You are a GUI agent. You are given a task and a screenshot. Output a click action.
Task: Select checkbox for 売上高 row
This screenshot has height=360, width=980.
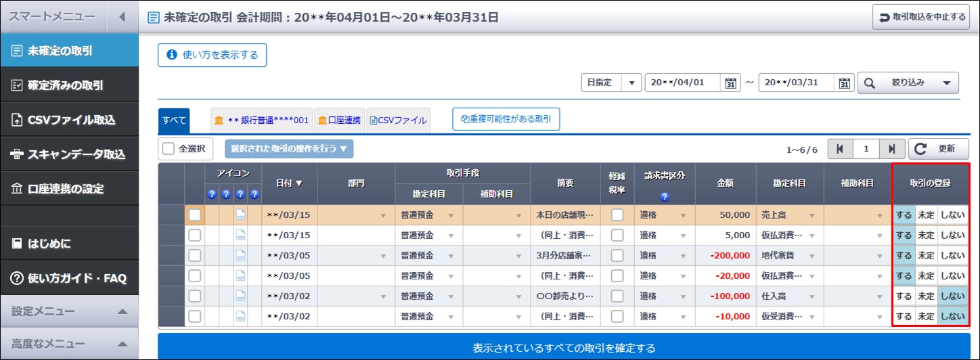click(x=195, y=215)
